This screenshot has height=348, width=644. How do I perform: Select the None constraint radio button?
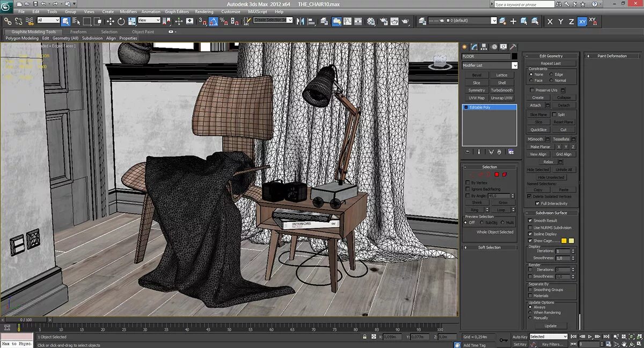point(531,74)
